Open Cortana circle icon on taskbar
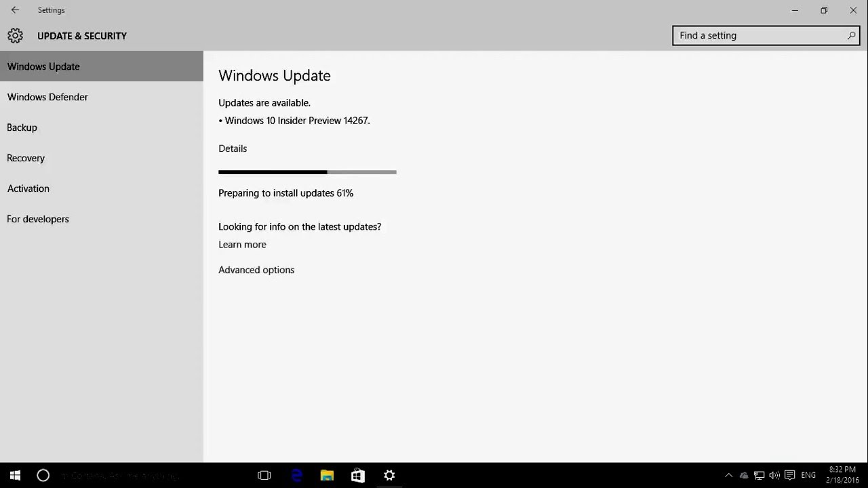This screenshot has width=868, height=488. coord(43,475)
